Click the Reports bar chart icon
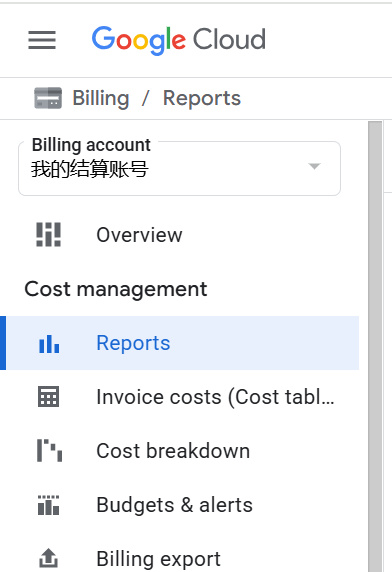 (49, 344)
